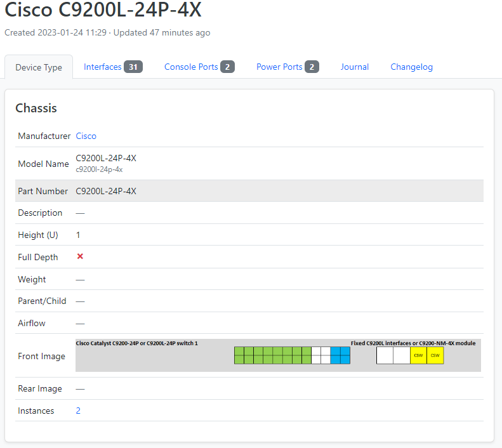Switch to the Interfaces tab
Image resolution: width=502 pixels, height=448 pixels.
coord(113,67)
